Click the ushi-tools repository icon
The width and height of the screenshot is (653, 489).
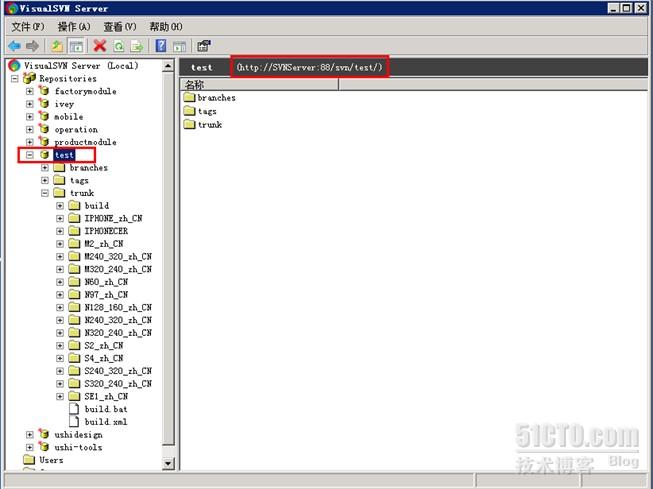tap(44, 447)
